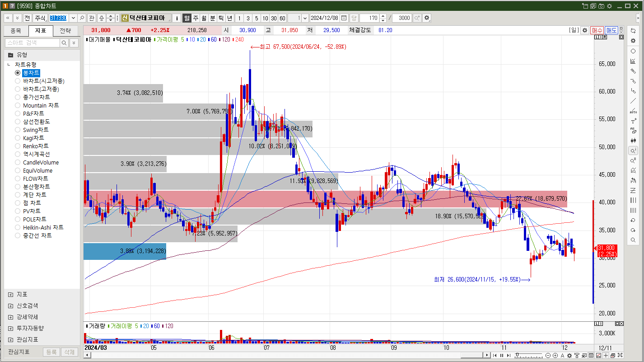This screenshot has width=644, height=362.
Task: Click the 삭제 button
Action: click(69, 352)
